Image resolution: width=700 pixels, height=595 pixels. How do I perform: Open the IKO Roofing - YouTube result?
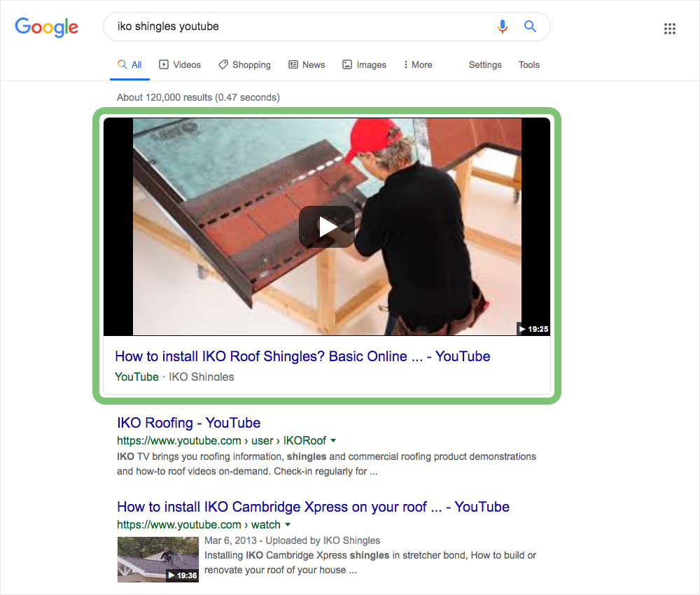[188, 423]
